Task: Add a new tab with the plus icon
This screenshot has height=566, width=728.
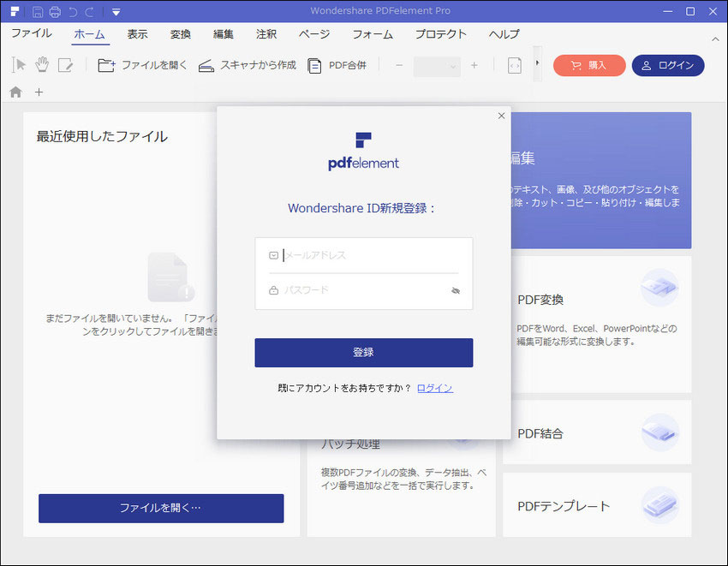Action: [x=39, y=92]
